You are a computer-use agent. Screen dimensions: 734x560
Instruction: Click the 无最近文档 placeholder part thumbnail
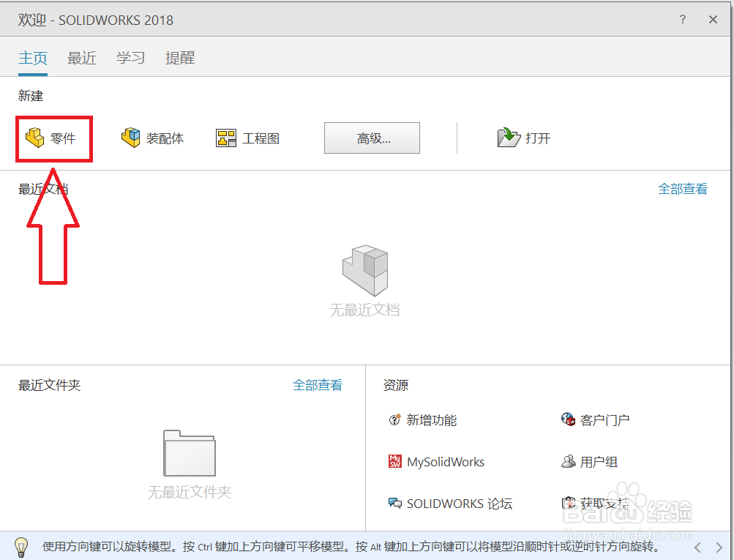point(365,271)
